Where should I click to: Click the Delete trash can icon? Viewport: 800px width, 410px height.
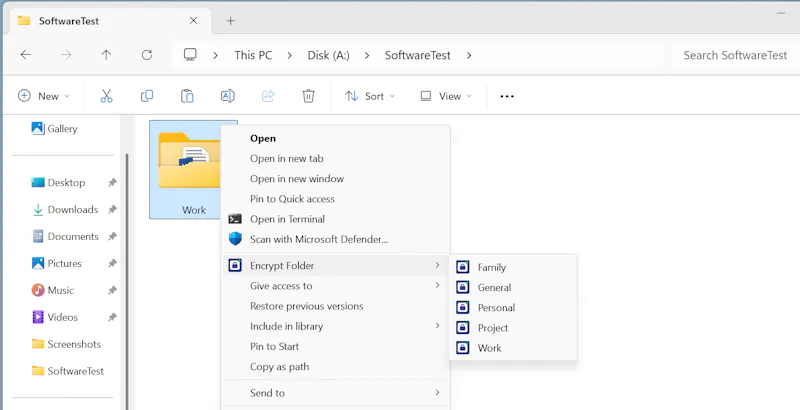pos(308,96)
